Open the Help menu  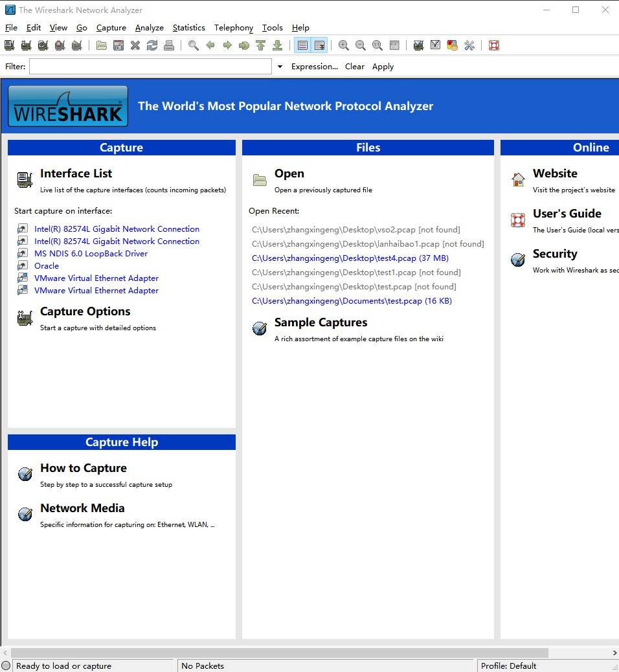point(300,27)
